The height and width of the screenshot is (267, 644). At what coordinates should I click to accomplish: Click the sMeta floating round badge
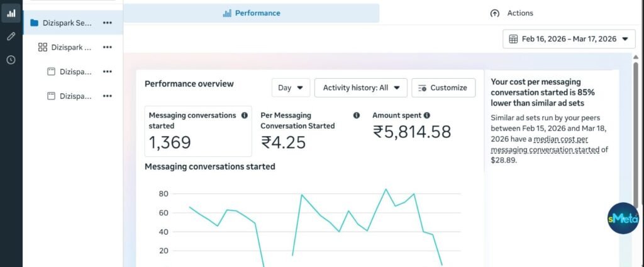pyautogui.click(x=623, y=218)
